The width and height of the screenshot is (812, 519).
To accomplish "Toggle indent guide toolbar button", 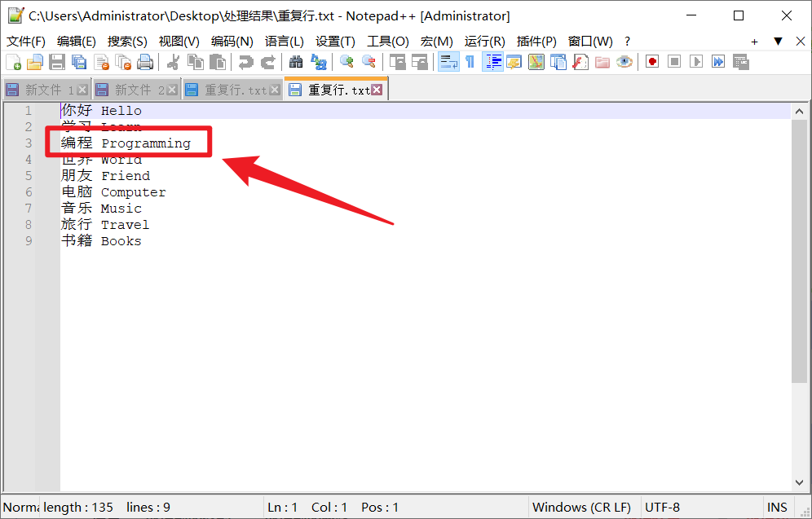I will [492, 62].
